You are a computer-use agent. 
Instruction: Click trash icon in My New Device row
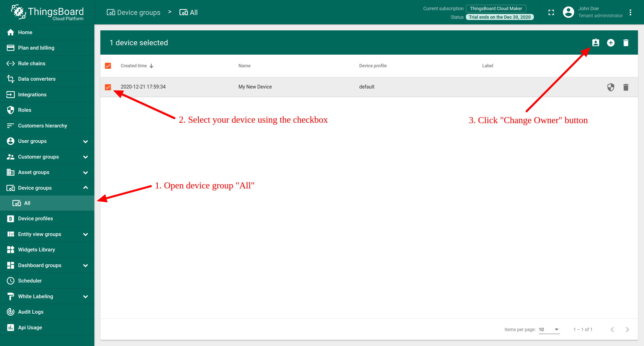(x=626, y=87)
